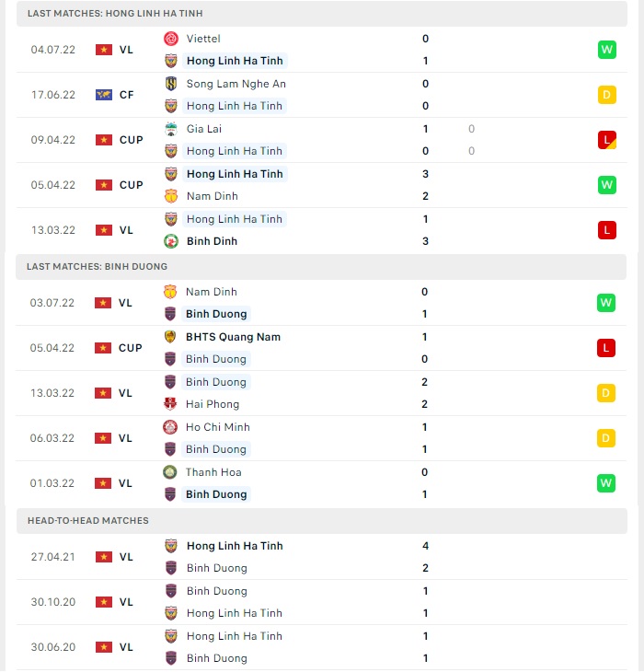Click the Ho Chi Minh club crest
The image size is (644, 672).
tap(170, 427)
